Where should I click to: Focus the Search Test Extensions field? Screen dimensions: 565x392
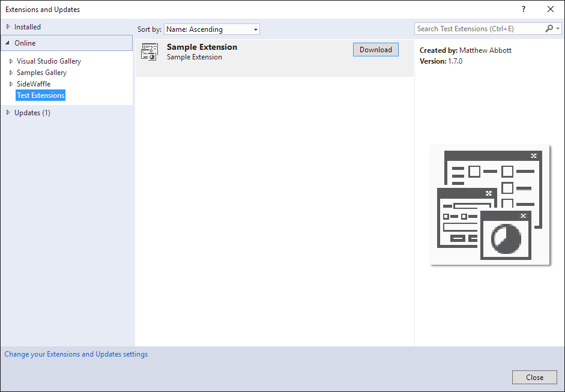click(x=479, y=29)
